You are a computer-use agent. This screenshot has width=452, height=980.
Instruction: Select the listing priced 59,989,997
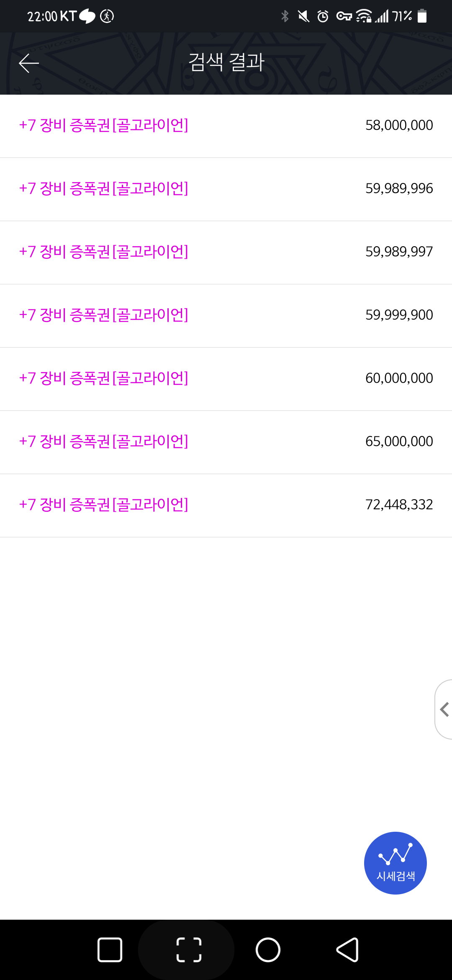pyautogui.click(x=226, y=252)
